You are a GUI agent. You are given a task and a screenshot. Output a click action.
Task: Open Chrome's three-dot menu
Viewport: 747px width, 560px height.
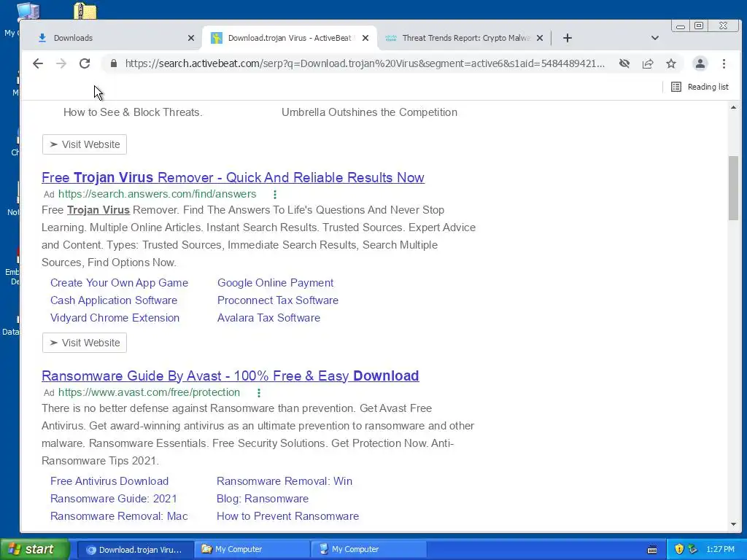point(724,63)
